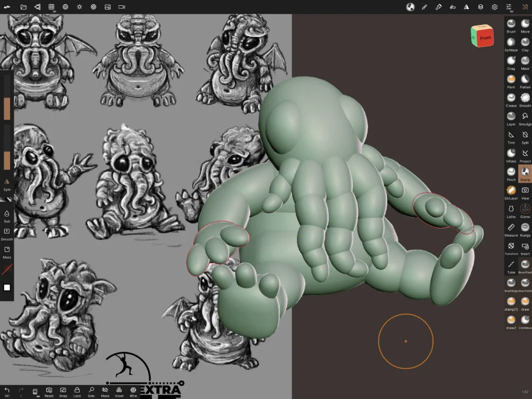Select the Drag tool
Viewport: 532px width, 399px height.
point(511,63)
